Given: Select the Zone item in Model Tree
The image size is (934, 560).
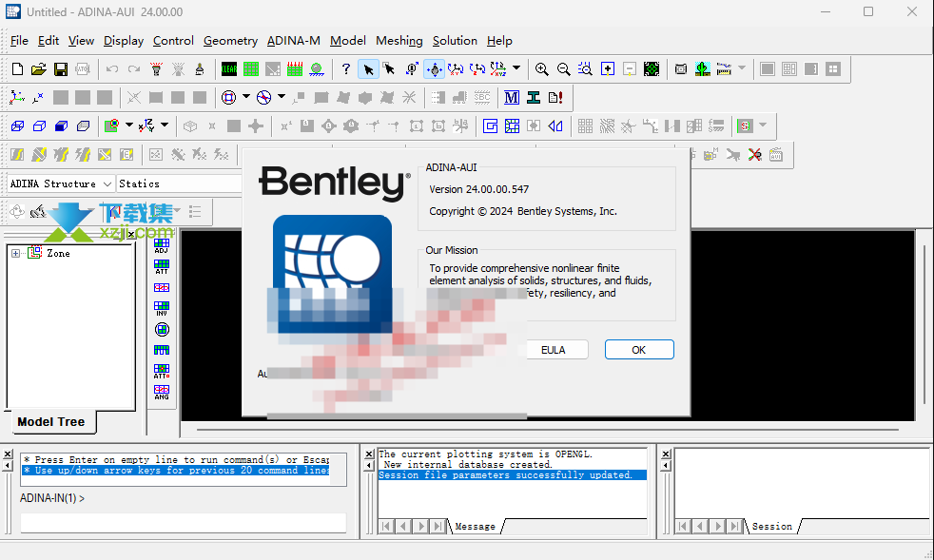Looking at the screenshot, I should pyautogui.click(x=58, y=253).
